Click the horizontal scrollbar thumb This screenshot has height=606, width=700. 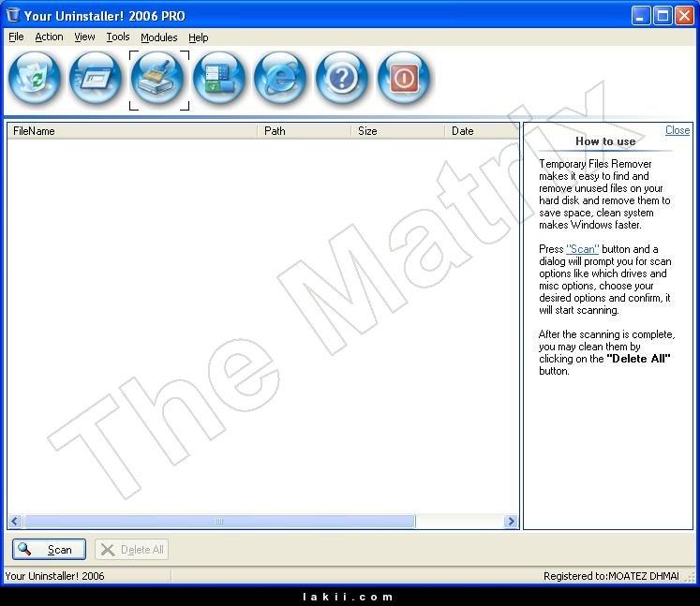(219, 521)
